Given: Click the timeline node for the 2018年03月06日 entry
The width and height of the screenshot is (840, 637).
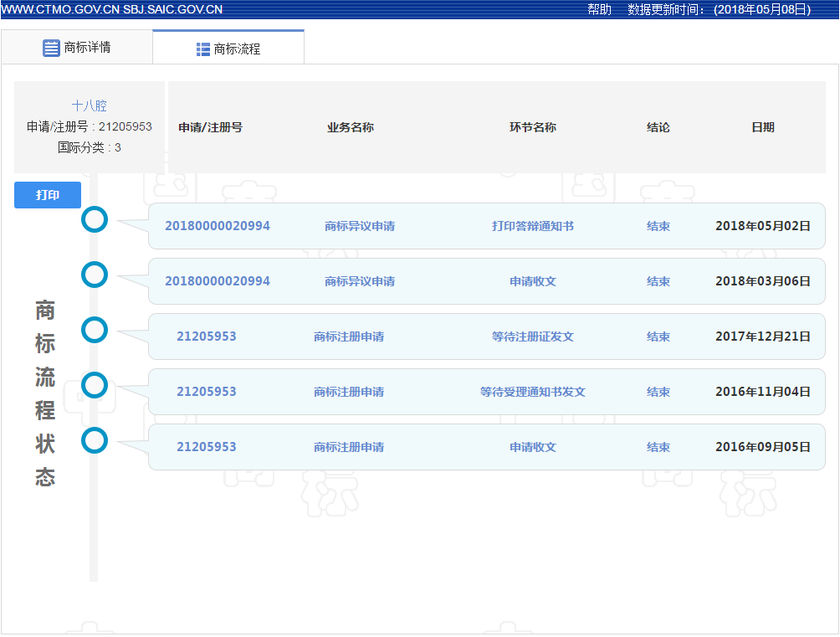Looking at the screenshot, I should (x=95, y=275).
